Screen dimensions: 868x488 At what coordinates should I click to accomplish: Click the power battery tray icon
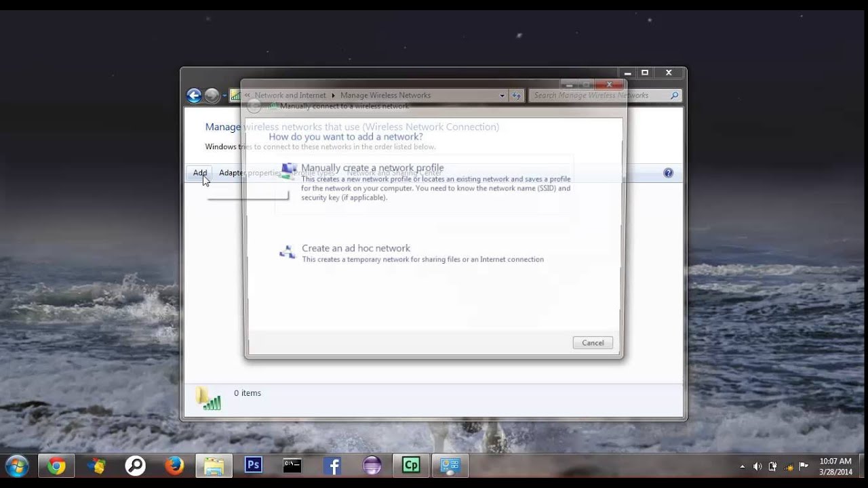click(773, 466)
